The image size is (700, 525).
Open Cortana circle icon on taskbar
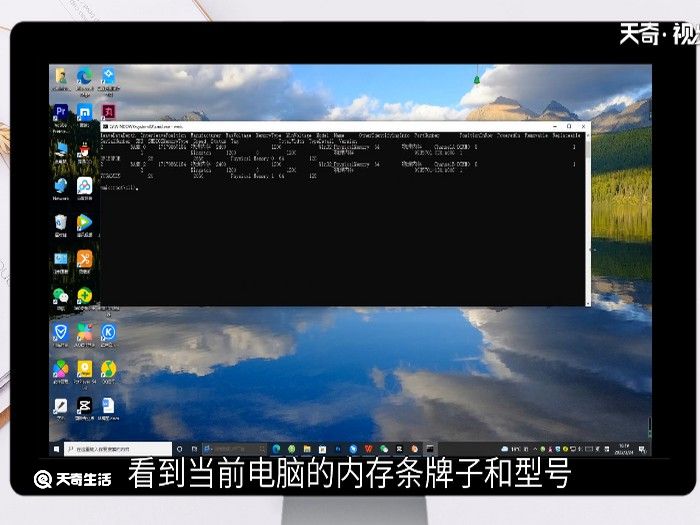180,449
